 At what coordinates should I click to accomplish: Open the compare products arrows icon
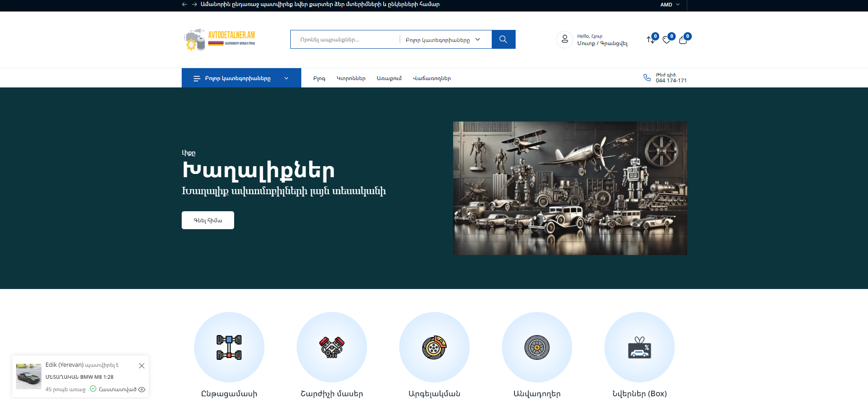click(650, 40)
